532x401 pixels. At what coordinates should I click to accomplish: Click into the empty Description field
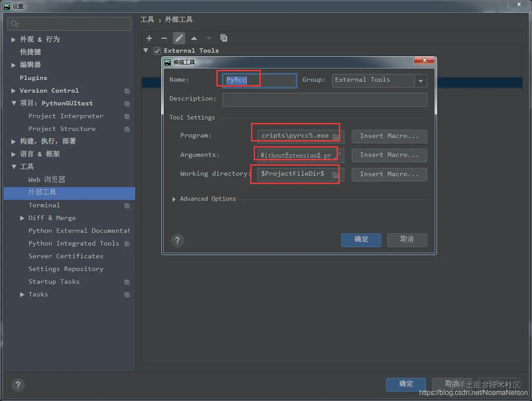(325, 99)
